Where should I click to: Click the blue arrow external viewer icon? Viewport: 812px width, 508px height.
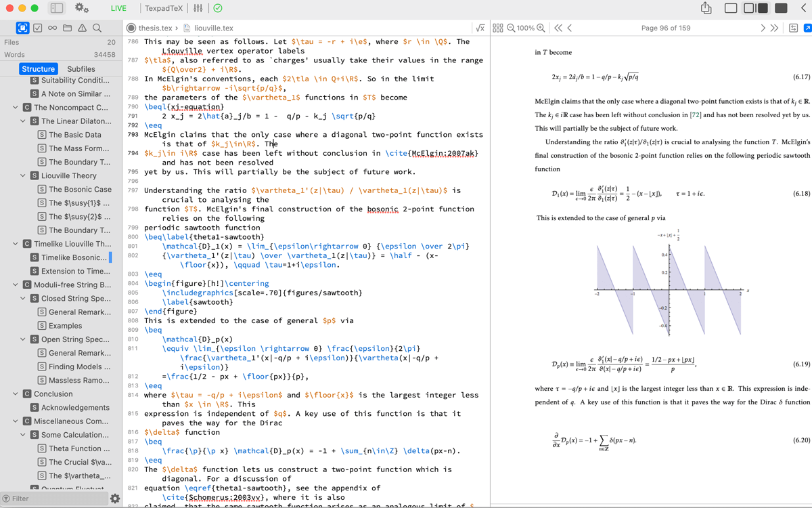[x=807, y=28]
